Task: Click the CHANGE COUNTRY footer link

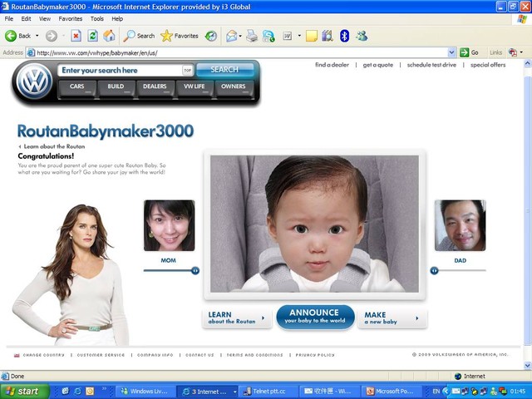Action: coord(43,355)
